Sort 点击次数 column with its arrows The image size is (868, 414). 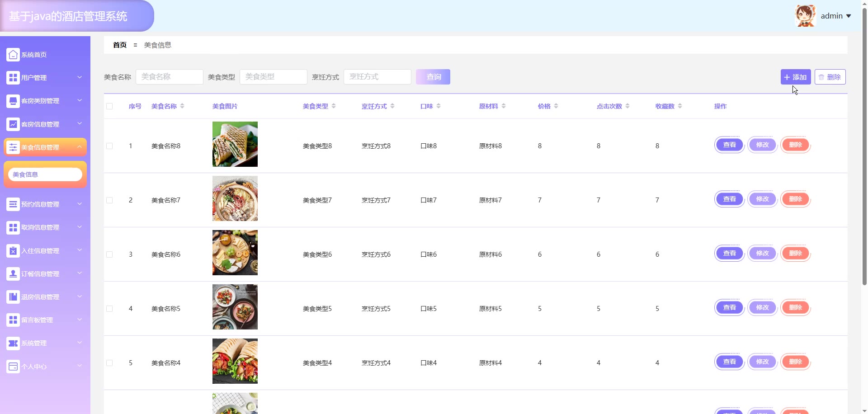(627, 106)
